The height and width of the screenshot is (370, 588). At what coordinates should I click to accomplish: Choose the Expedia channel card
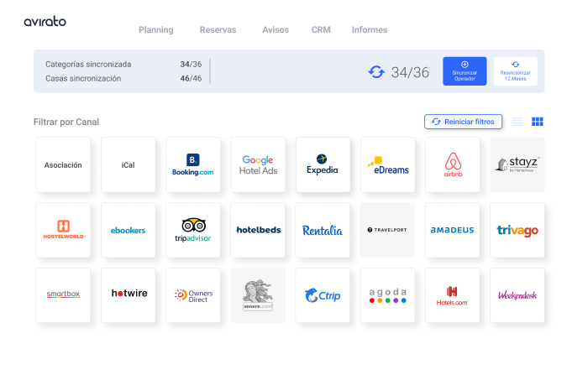[x=323, y=164]
